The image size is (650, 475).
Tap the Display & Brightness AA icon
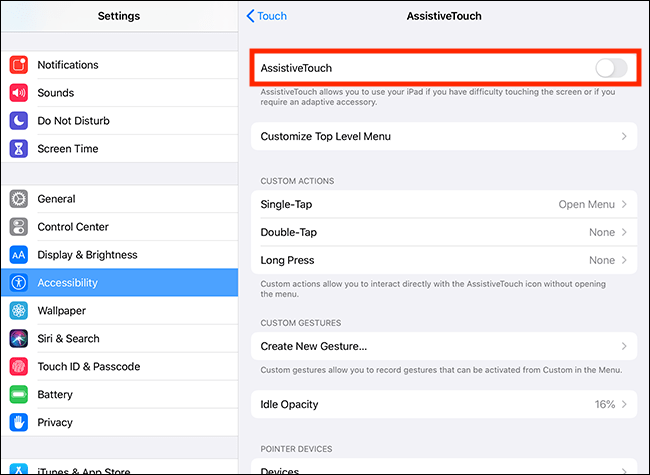click(x=19, y=255)
